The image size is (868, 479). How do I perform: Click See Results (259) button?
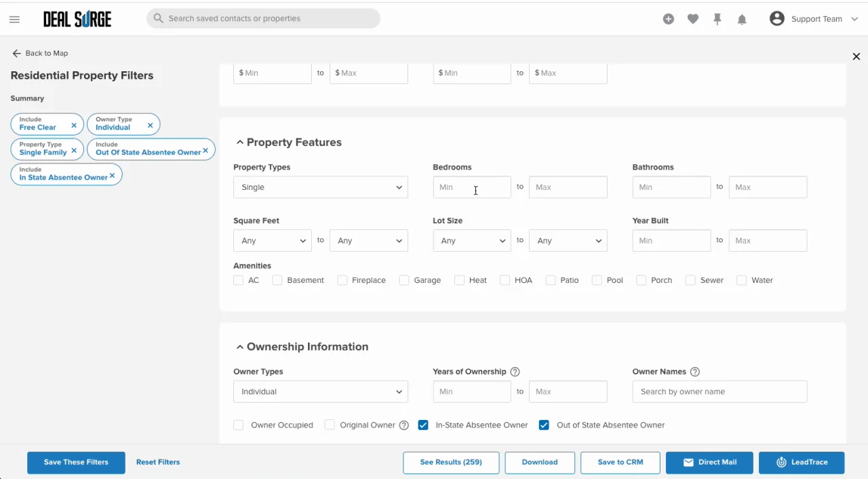pyautogui.click(x=451, y=462)
